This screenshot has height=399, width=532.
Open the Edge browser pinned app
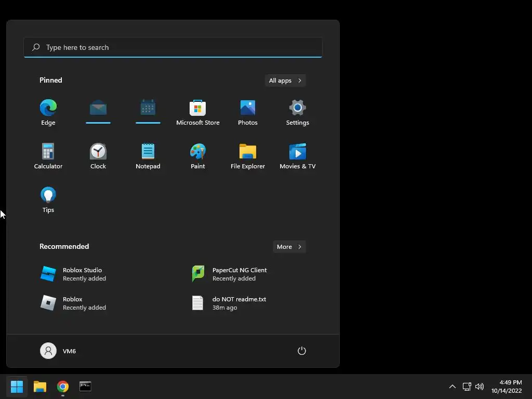click(48, 113)
